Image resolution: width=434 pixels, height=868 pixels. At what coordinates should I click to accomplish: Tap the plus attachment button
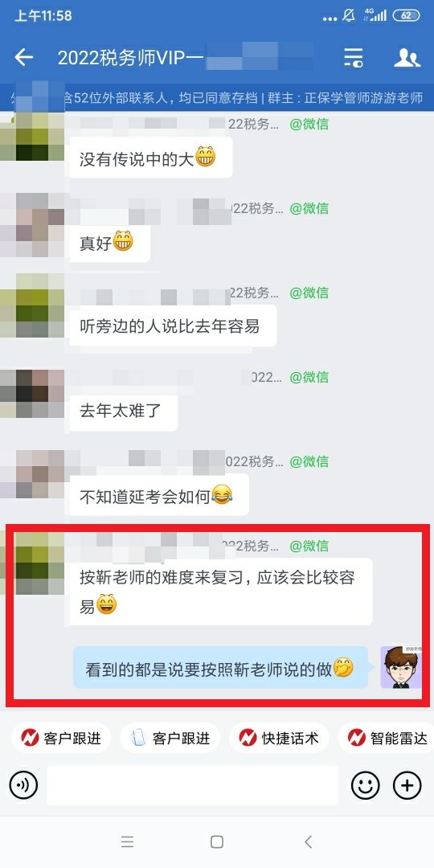point(407,785)
